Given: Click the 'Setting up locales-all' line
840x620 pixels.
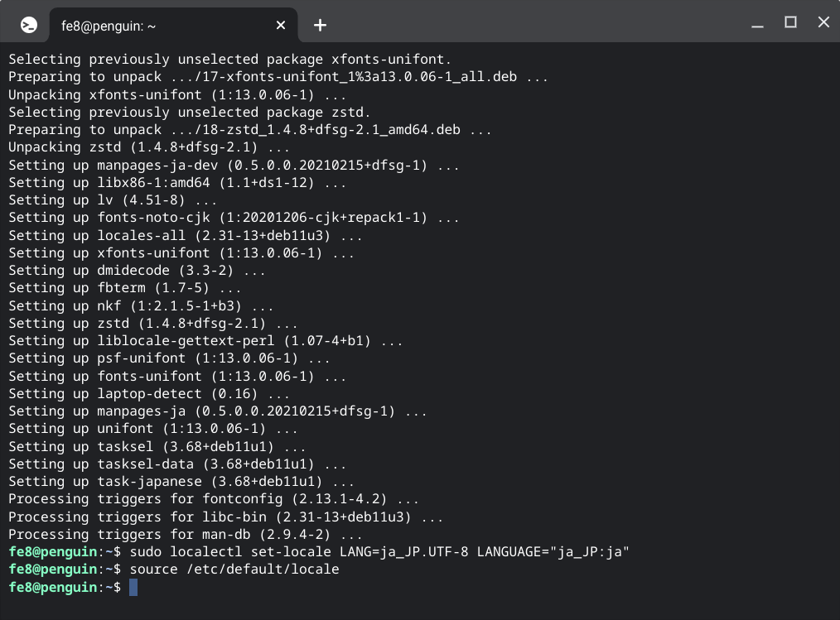Looking at the screenshot, I should pyautogui.click(x=186, y=235).
